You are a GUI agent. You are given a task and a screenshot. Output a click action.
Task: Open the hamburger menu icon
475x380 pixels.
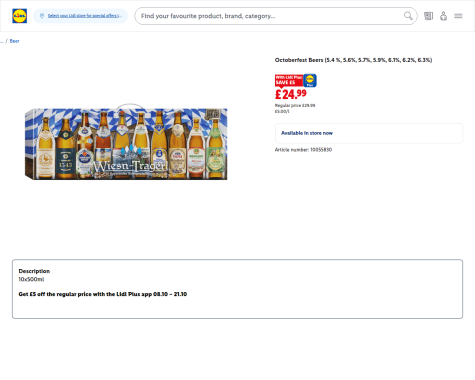pyautogui.click(x=458, y=16)
